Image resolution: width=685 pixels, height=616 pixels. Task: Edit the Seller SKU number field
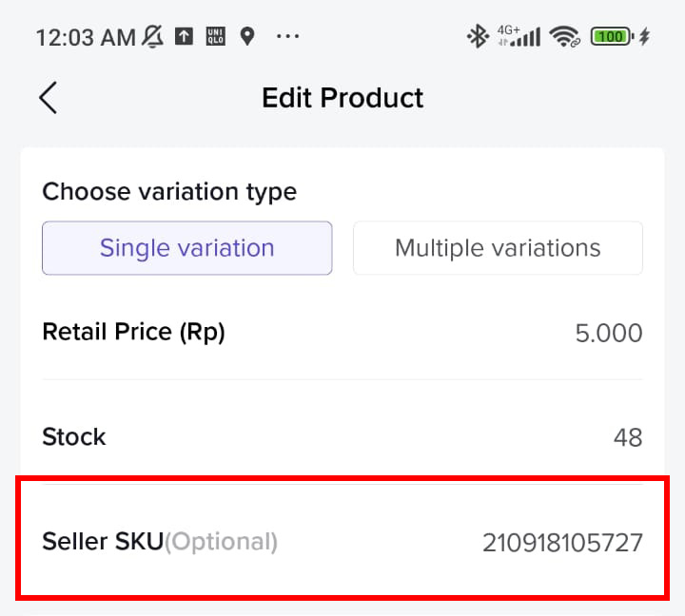tap(562, 543)
